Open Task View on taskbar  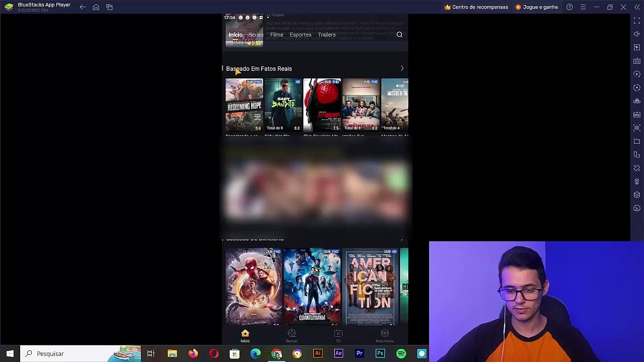pyautogui.click(x=151, y=353)
